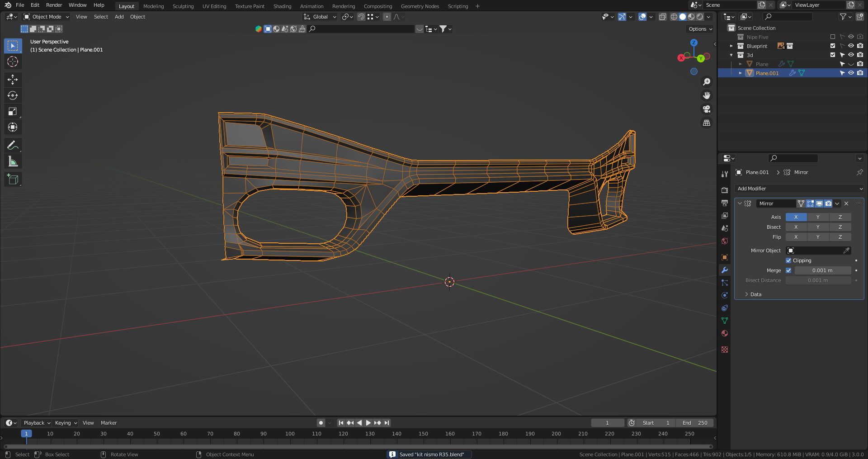Image resolution: width=868 pixels, height=459 pixels.
Task: Toggle Mirror Axis X
Action: 796,217
